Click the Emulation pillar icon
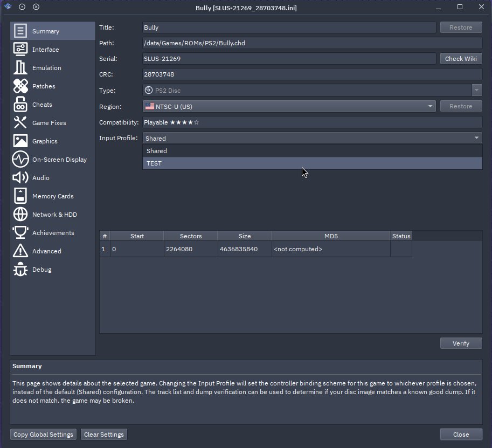Viewport: 492px width, 448px height. (20, 67)
